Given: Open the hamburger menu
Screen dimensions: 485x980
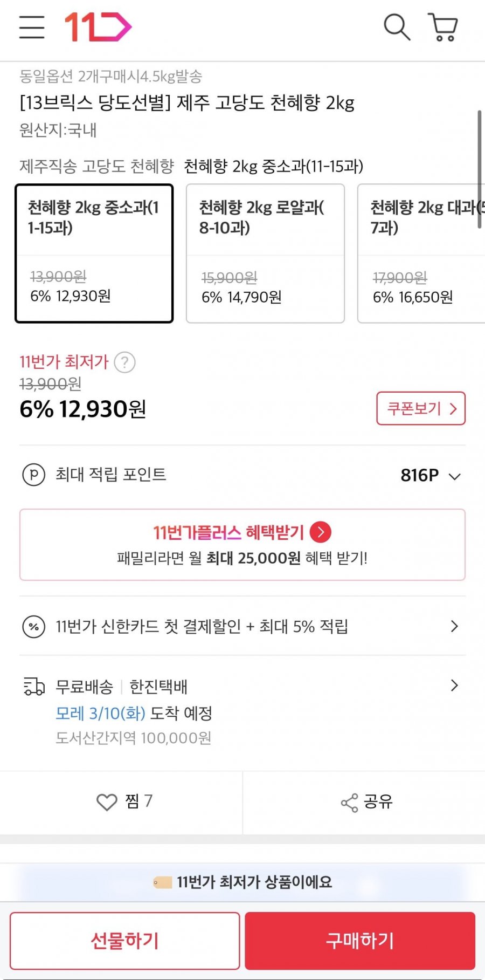Looking at the screenshot, I should click(x=32, y=27).
